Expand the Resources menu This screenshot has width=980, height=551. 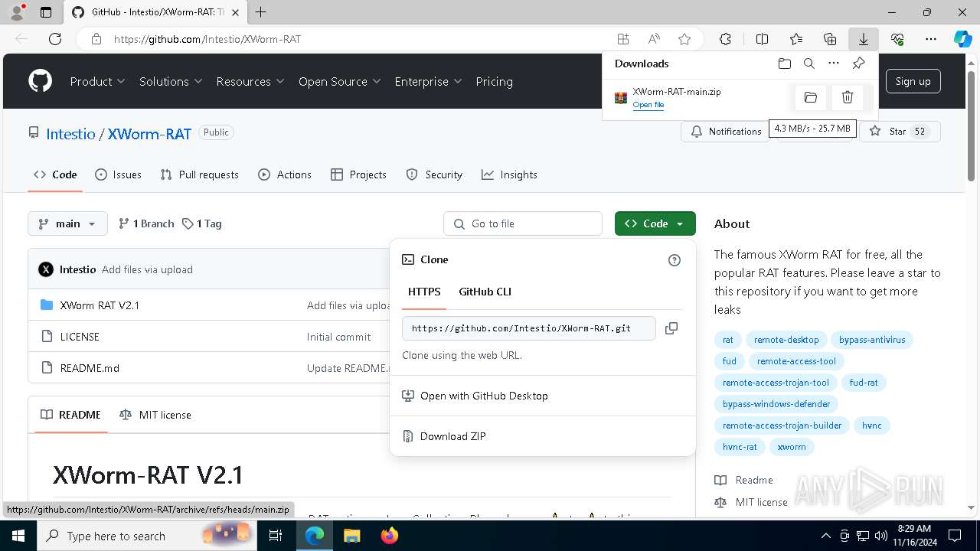pyautogui.click(x=250, y=81)
